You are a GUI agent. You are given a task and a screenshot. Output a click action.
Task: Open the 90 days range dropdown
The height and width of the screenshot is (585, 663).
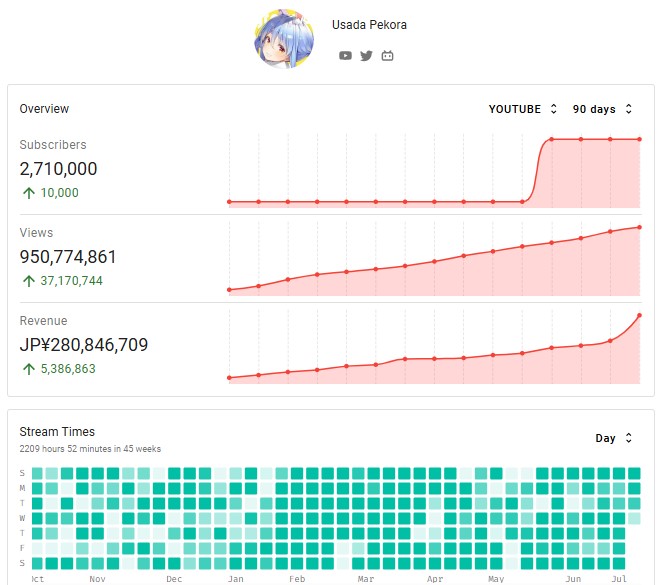coord(602,109)
